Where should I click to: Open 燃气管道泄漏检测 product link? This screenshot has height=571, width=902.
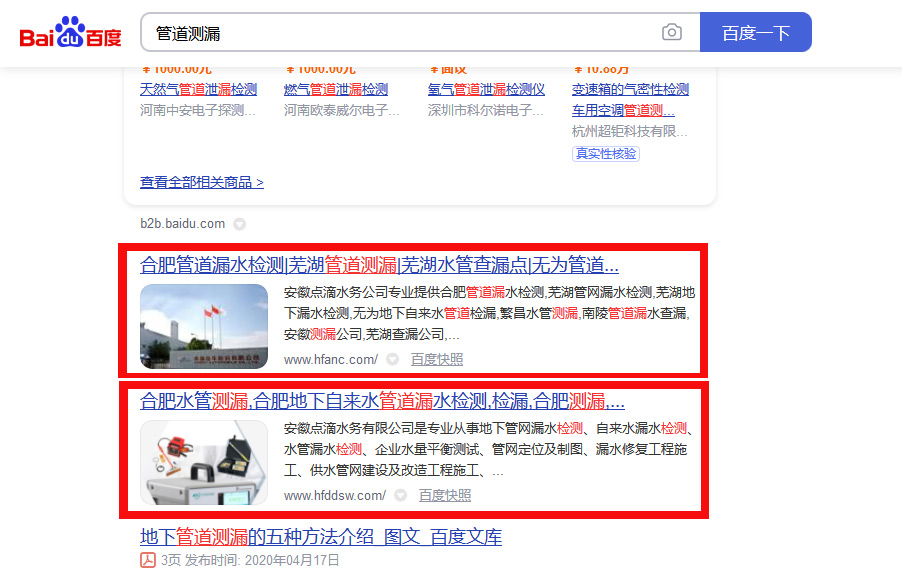coord(336,90)
